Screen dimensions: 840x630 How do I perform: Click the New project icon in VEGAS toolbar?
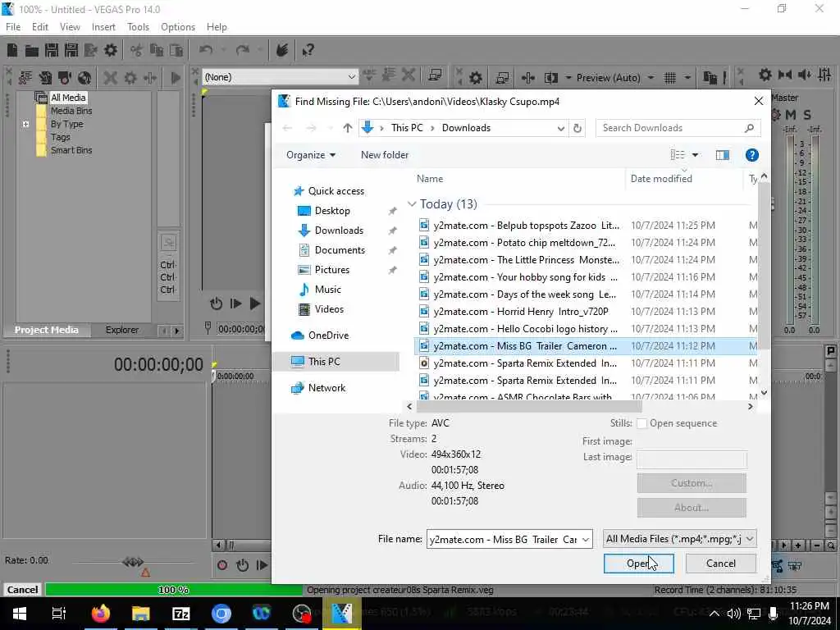tap(11, 50)
